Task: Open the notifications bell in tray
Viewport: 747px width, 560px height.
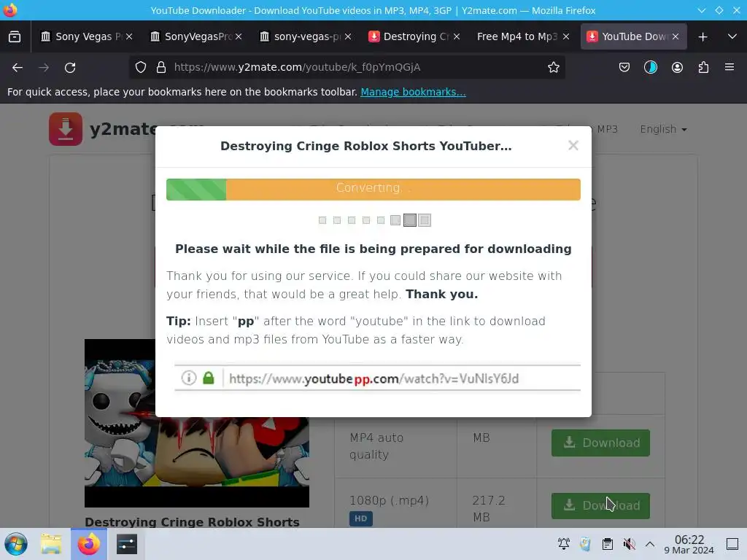Action: click(564, 544)
